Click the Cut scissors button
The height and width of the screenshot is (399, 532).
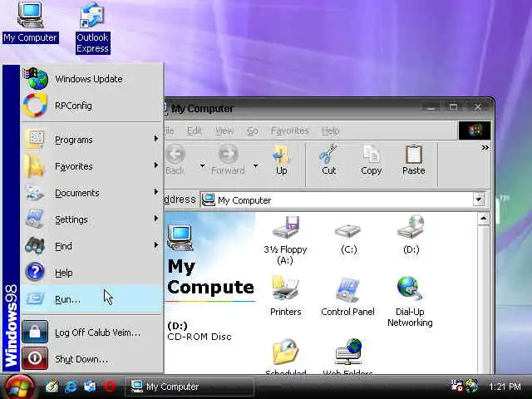point(328,160)
